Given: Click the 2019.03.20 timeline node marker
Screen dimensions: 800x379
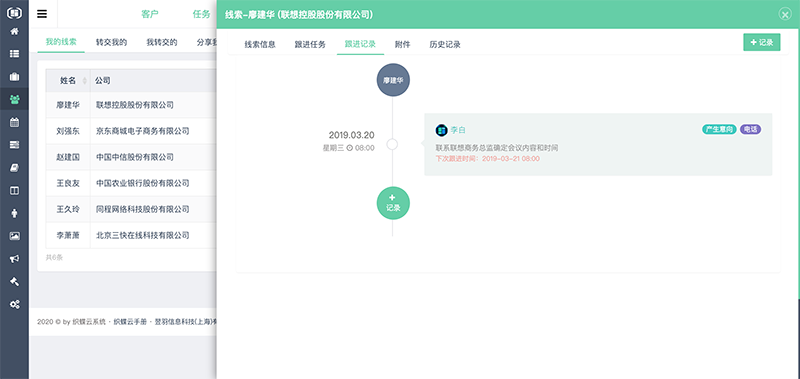Looking at the screenshot, I should (x=392, y=144).
